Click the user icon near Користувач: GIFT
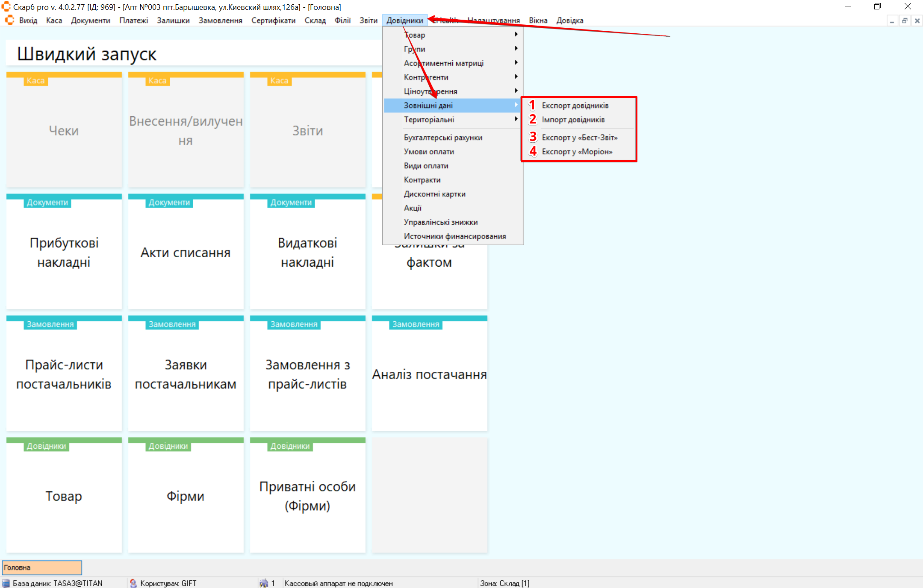Viewport: 923px width, 588px height. [x=133, y=583]
